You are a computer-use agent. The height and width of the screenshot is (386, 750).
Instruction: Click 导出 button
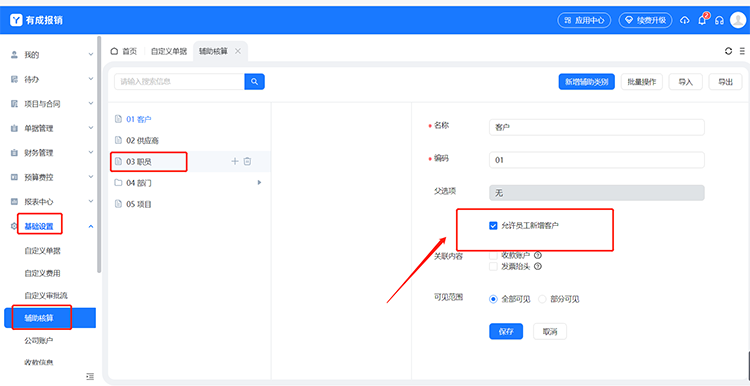coord(726,82)
